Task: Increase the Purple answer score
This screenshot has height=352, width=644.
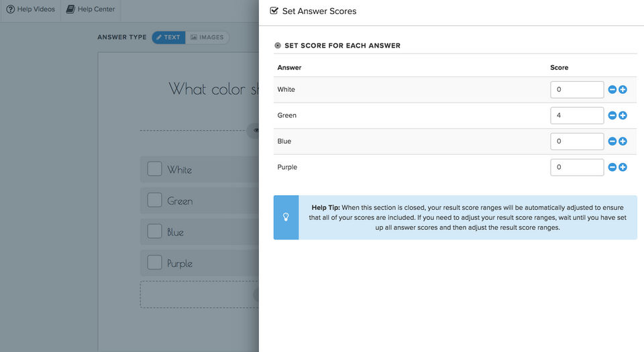Action: 623,167
